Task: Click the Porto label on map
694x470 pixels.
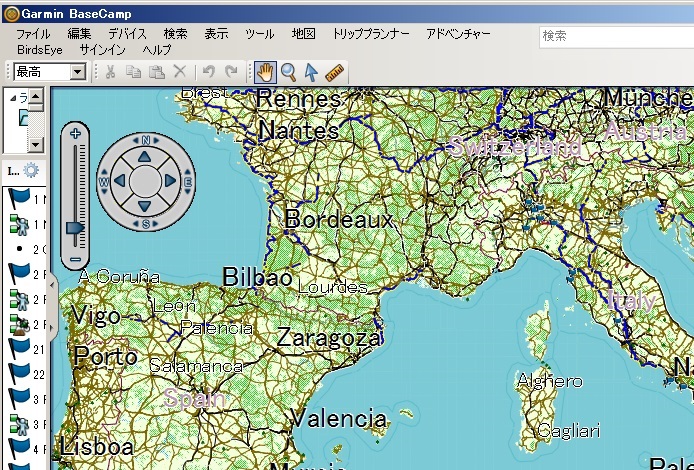Action: coord(106,357)
